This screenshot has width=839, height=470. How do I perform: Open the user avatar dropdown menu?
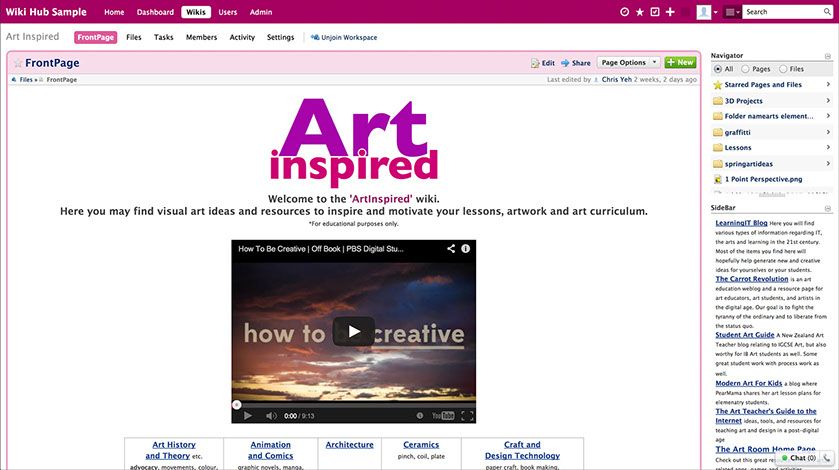coord(708,12)
